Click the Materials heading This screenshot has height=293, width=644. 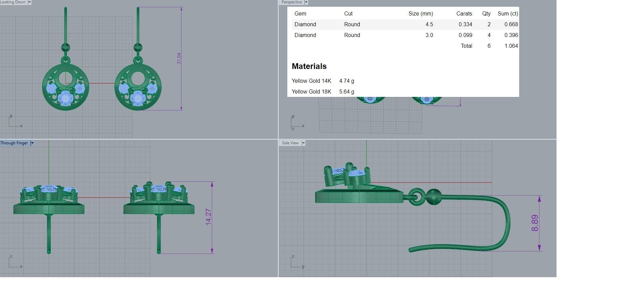coord(309,66)
